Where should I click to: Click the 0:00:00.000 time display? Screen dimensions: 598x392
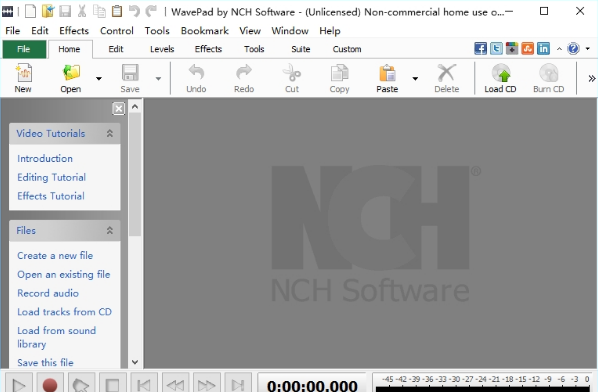tap(312, 384)
